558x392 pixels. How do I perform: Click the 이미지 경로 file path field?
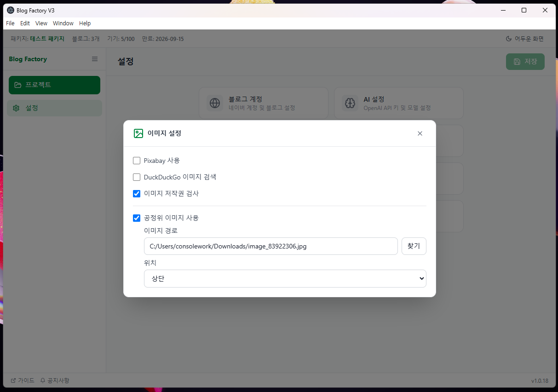(270, 246)
